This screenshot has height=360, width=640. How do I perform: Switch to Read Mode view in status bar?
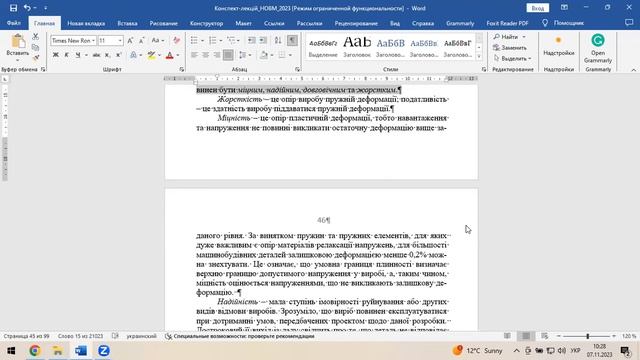coord(507,336)
